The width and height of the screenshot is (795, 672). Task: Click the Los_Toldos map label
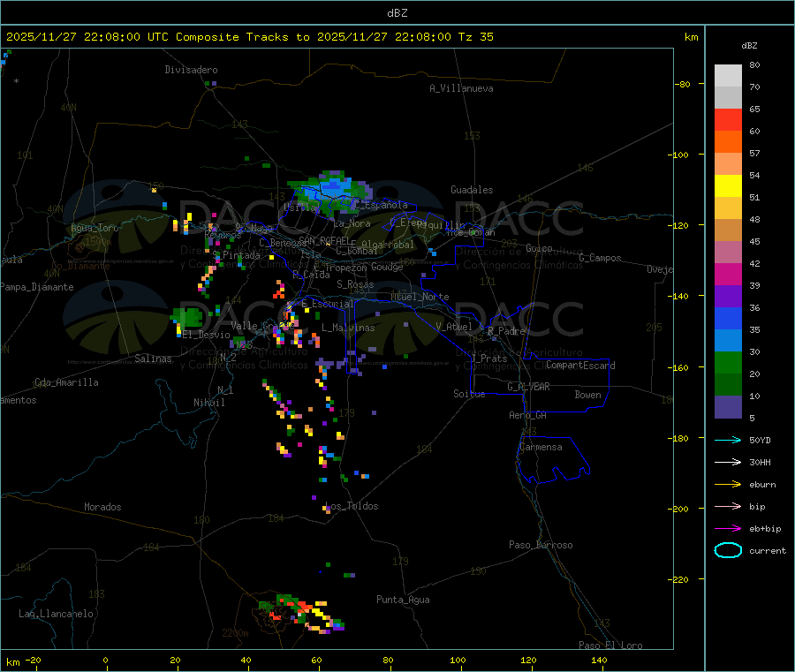[x=352, y=506]
